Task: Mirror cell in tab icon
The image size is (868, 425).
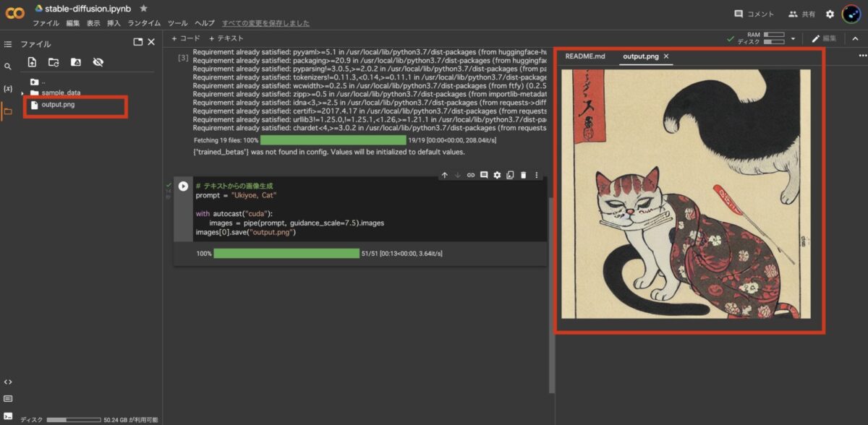Action: click(510, 175)
